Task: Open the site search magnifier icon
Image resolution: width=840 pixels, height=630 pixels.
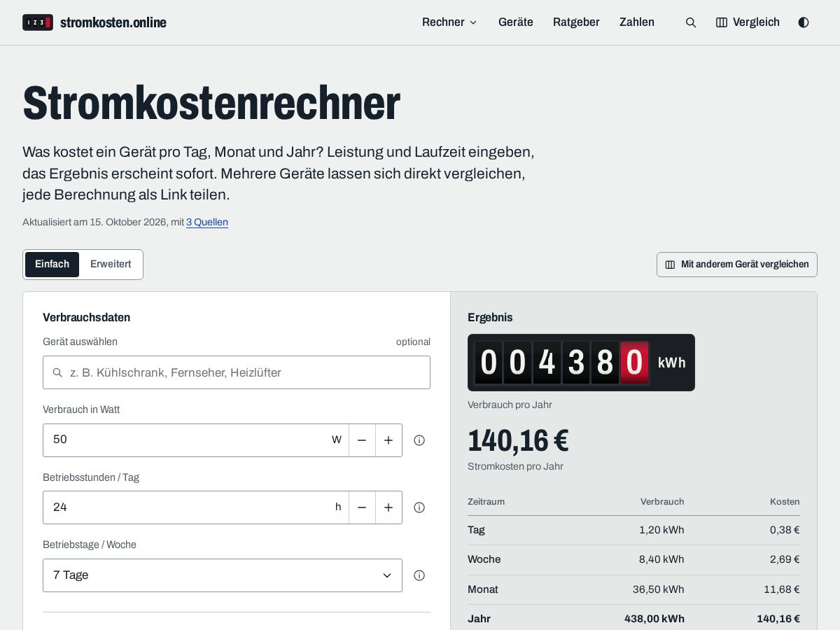Action: click(x=691, y=22)
